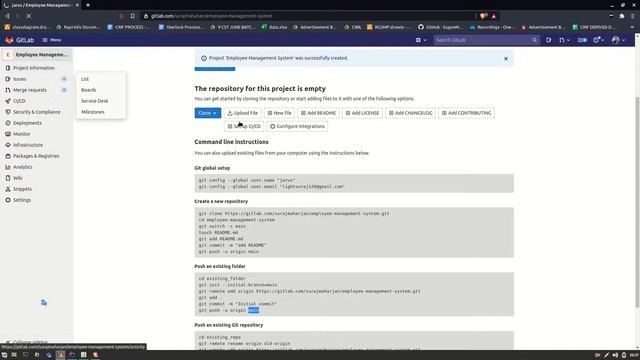640x360 pixels.
Task: Expand the blue Clone dropdown
Action: (x=207, y=113)
